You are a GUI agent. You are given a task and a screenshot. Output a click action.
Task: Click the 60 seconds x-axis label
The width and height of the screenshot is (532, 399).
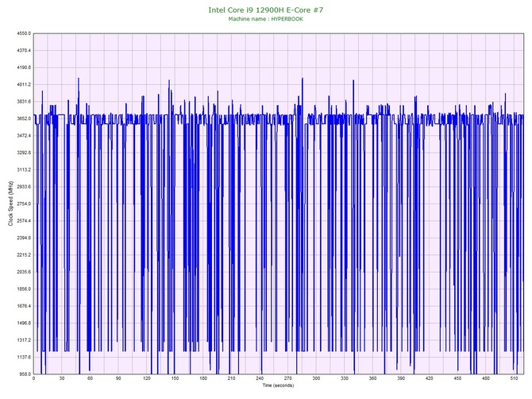(90, 378)
